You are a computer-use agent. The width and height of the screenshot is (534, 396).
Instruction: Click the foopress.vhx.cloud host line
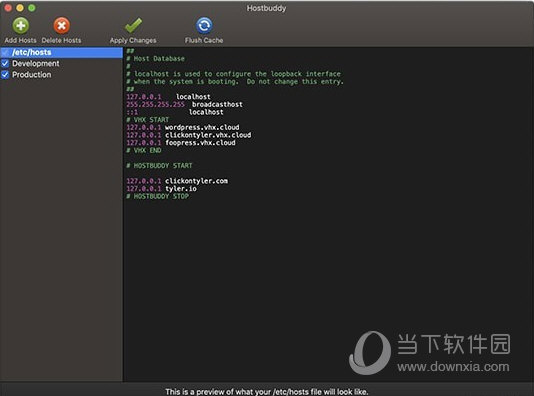click(x=181, y=143)
